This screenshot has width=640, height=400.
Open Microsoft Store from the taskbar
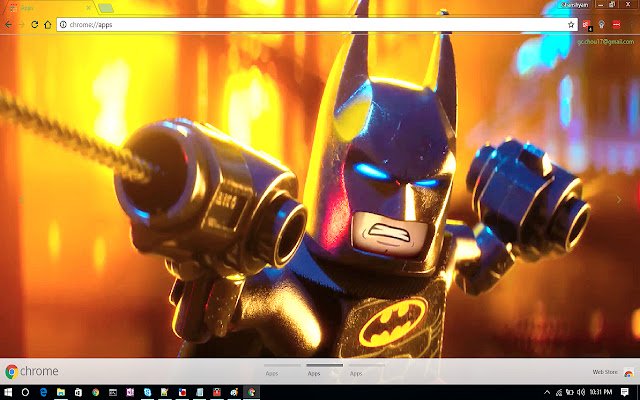tap(78, 392)
